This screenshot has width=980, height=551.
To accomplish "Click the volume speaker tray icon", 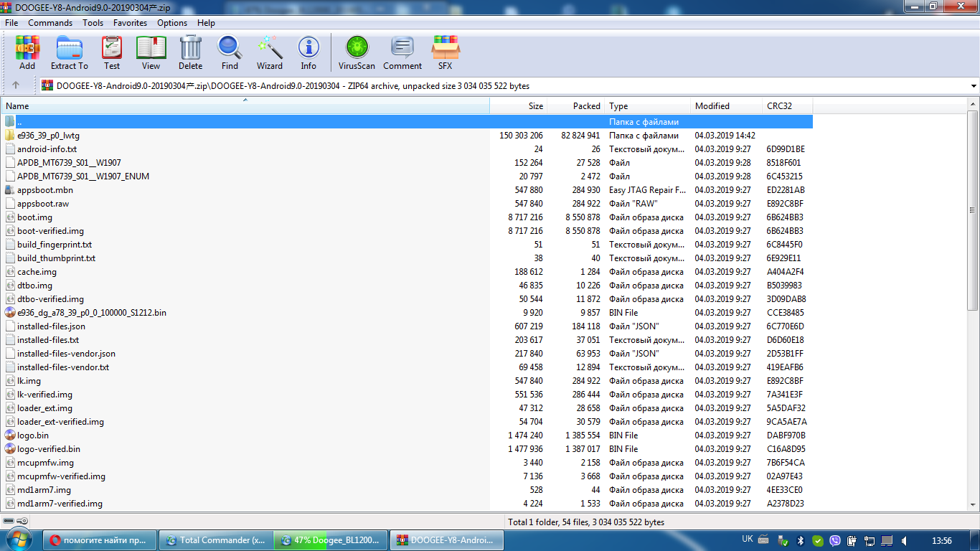I will (x=904, y=540).
